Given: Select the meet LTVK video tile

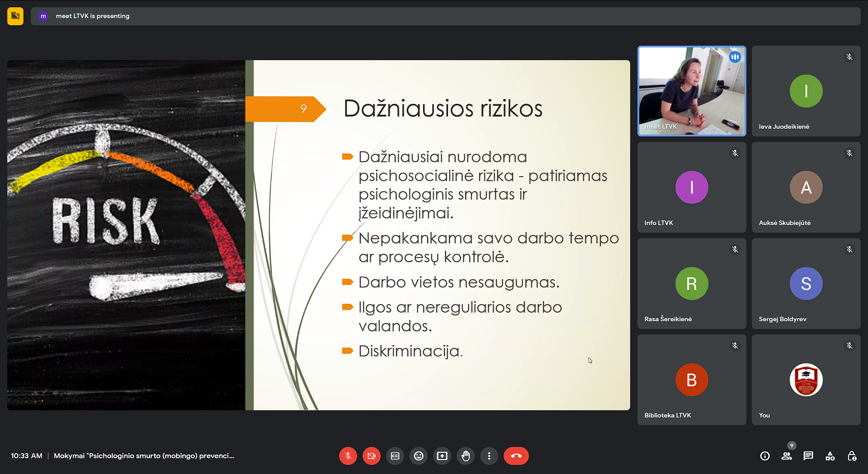Looking at the screenshot, I should [692, 91].
